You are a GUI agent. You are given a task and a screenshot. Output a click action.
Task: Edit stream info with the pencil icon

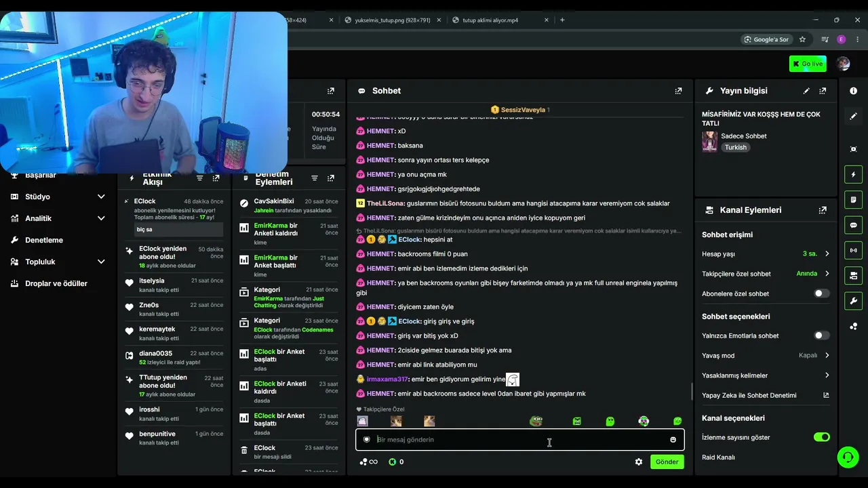[806, 91]
